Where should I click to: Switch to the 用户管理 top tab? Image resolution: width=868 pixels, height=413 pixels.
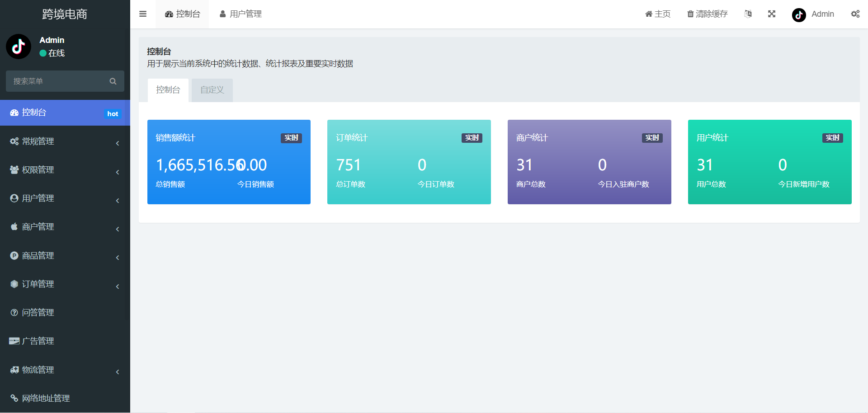240,14
